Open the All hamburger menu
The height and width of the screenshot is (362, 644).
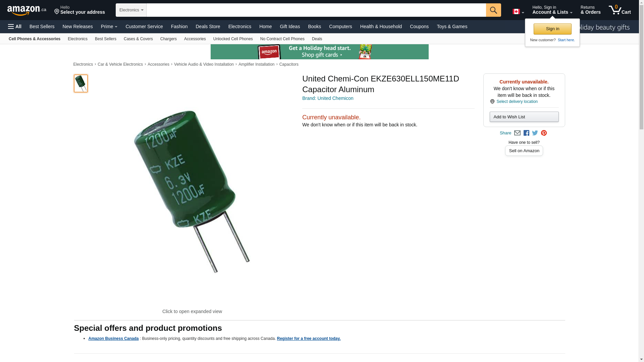[x=15, y=26]
